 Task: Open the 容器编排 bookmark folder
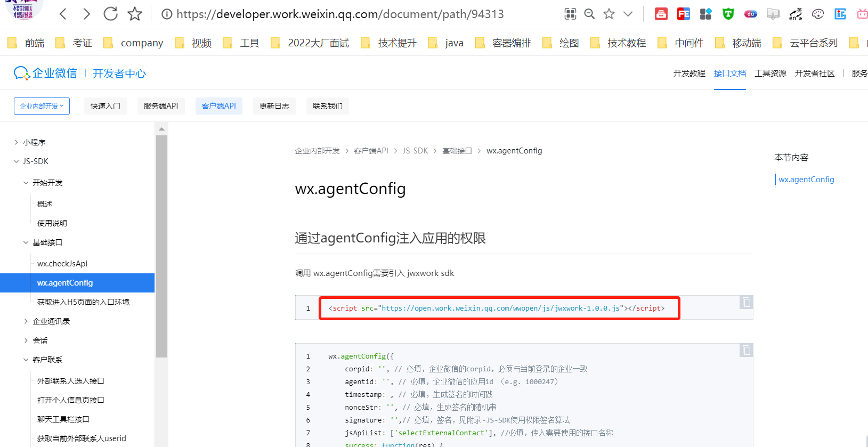click(x=504, y=43)
